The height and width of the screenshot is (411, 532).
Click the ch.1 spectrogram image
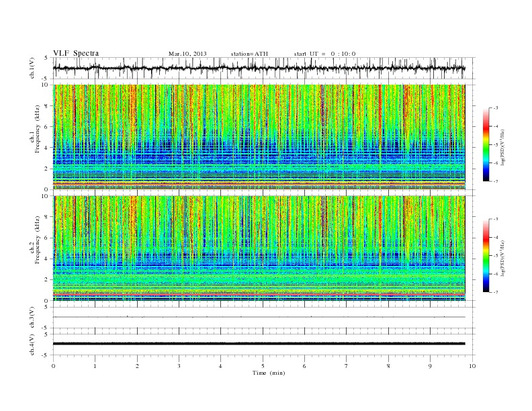point(259,137)
